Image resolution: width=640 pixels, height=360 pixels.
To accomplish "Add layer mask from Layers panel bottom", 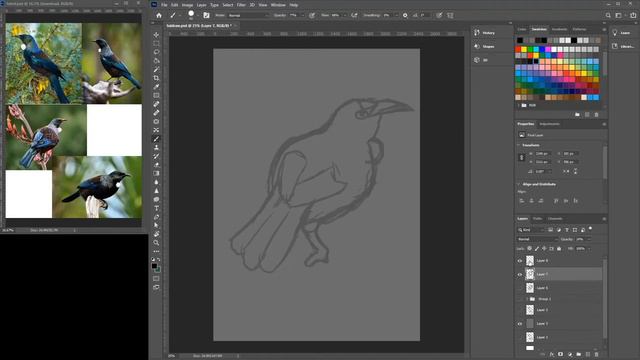I will pyautogui.click(x=560, y=354).
